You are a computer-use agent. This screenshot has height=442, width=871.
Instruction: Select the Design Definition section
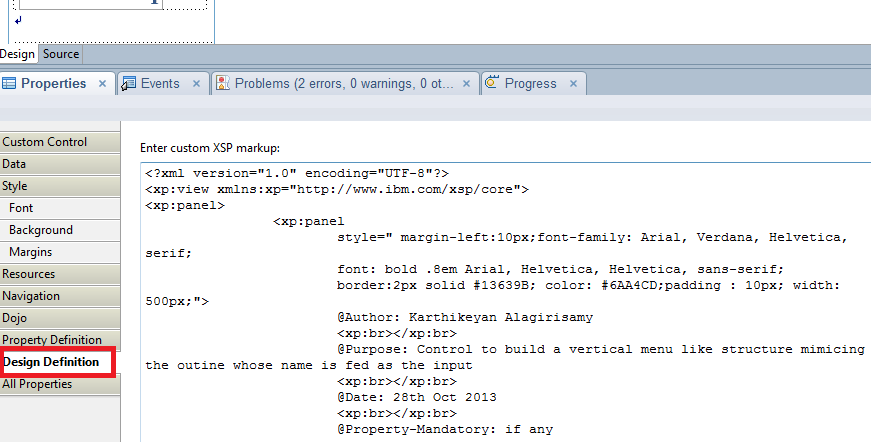pos(58,362)
